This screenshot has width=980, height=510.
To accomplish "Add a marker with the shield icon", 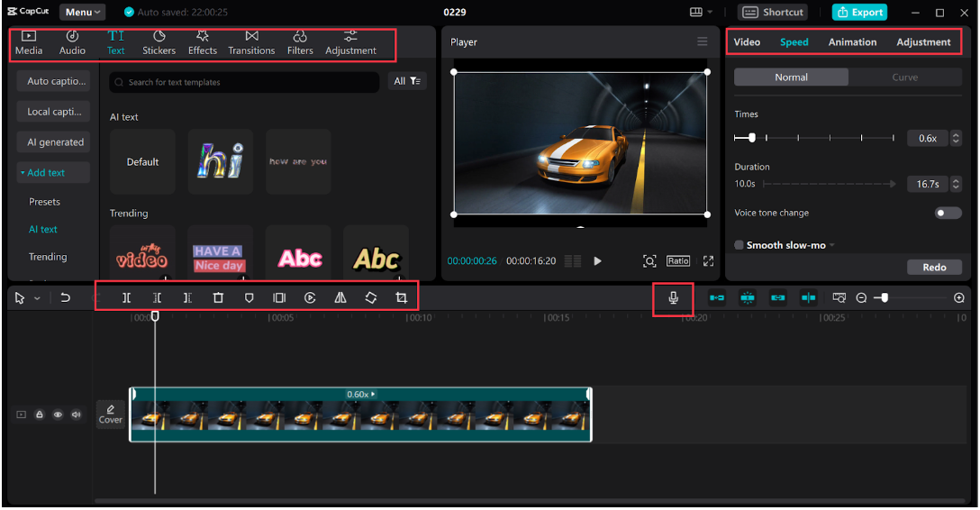I will [x=249, y=298].
